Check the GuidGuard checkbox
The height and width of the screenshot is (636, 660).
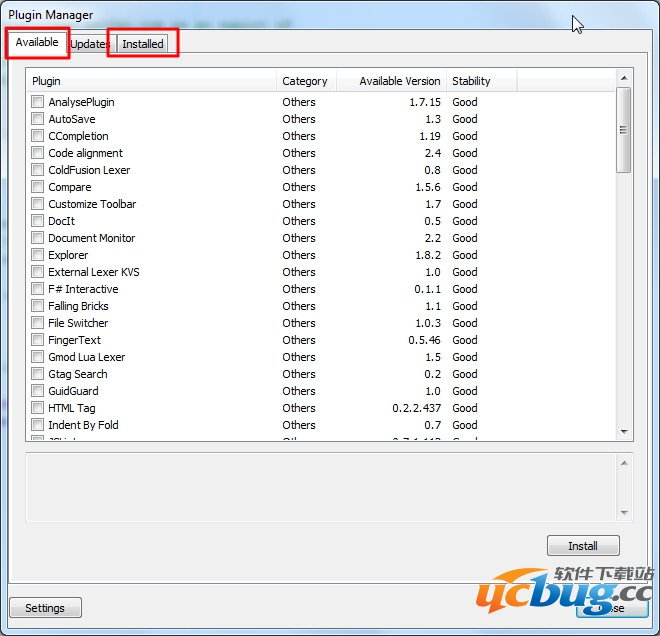point(37,391)
